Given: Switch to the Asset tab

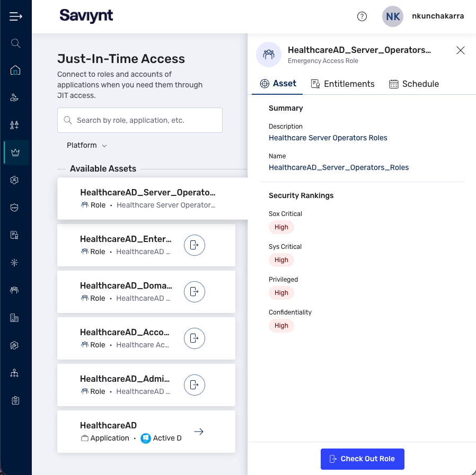Looking at the screenshot, I should pos(278,84).
